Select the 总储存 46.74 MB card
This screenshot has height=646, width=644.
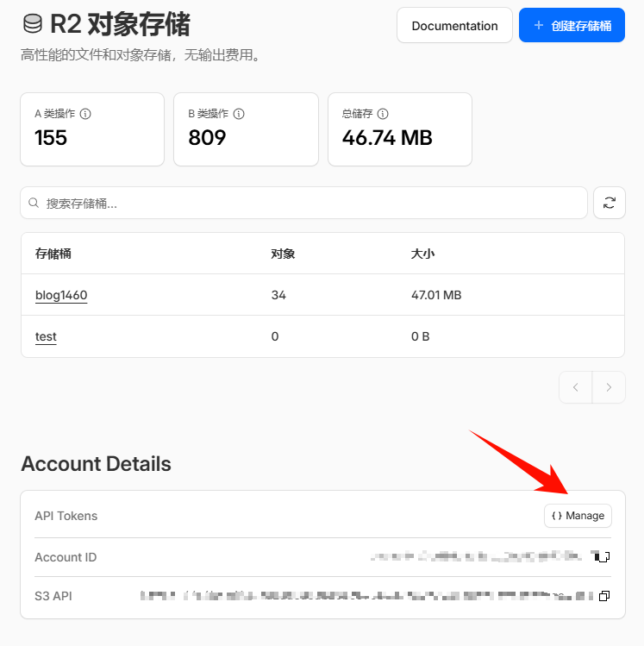[399, 129]
